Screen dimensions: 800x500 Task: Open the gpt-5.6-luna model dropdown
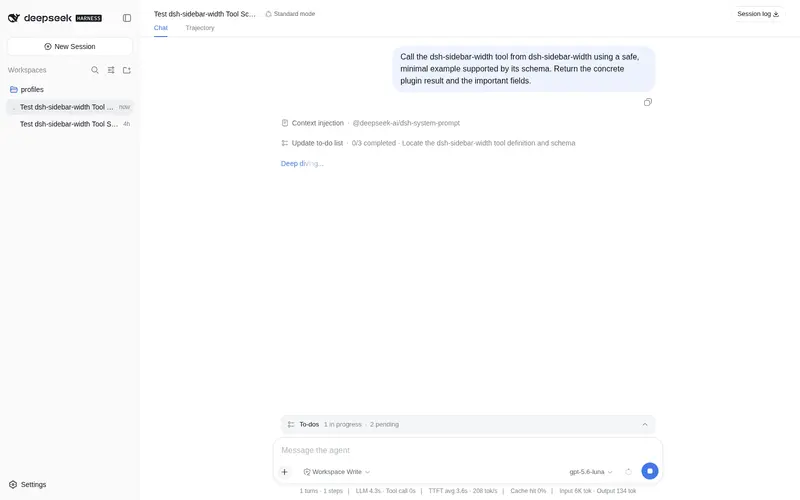[x=591, y=472]
